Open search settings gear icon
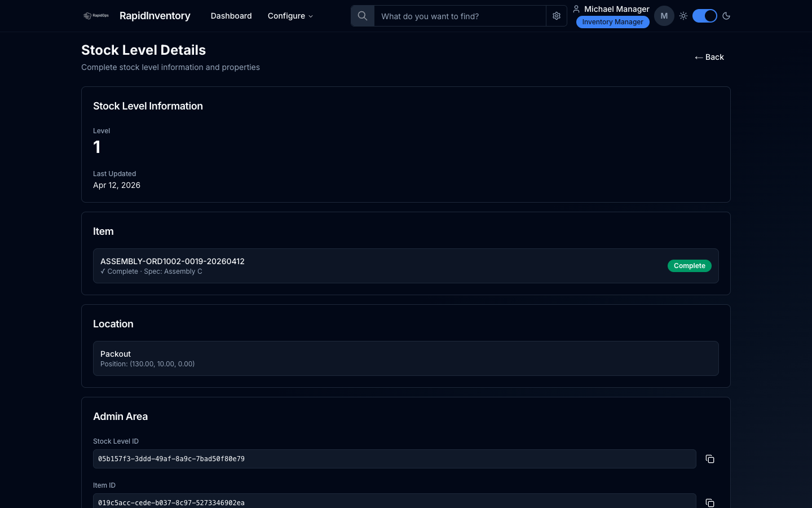Image resolution: width=812 pixels, height=508 pixels. [x=557, y=16]
